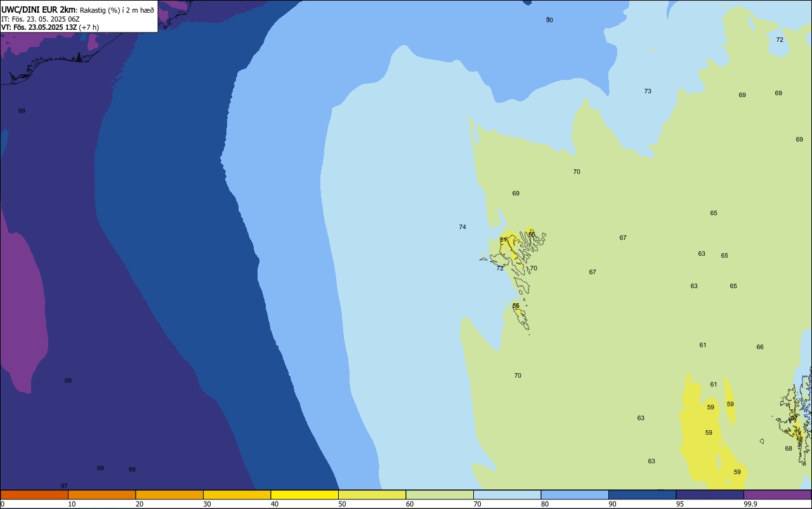This screenshot has height=509, width=812.
Task: Click the legend tick label 20
Action: pyautogui.click(x=139, y=504)
